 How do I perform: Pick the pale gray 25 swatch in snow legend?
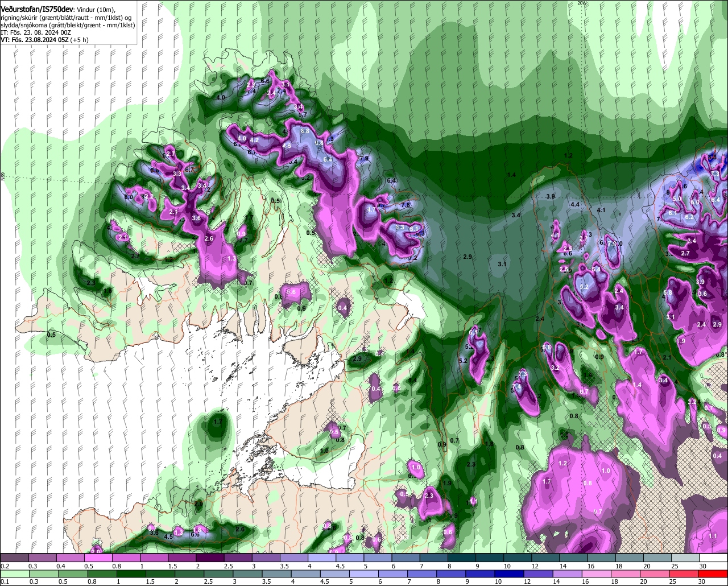tap(686, 558)
